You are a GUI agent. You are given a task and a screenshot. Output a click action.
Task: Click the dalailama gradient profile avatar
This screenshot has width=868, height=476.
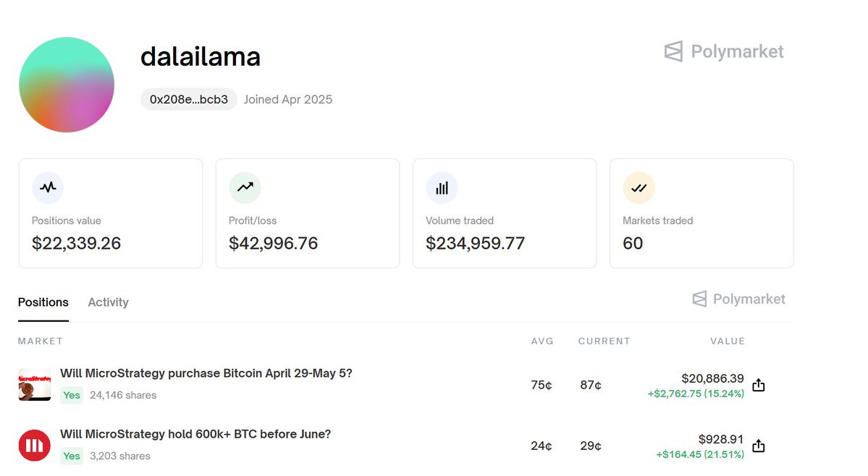pyautogui.click(x=67, y=85)
